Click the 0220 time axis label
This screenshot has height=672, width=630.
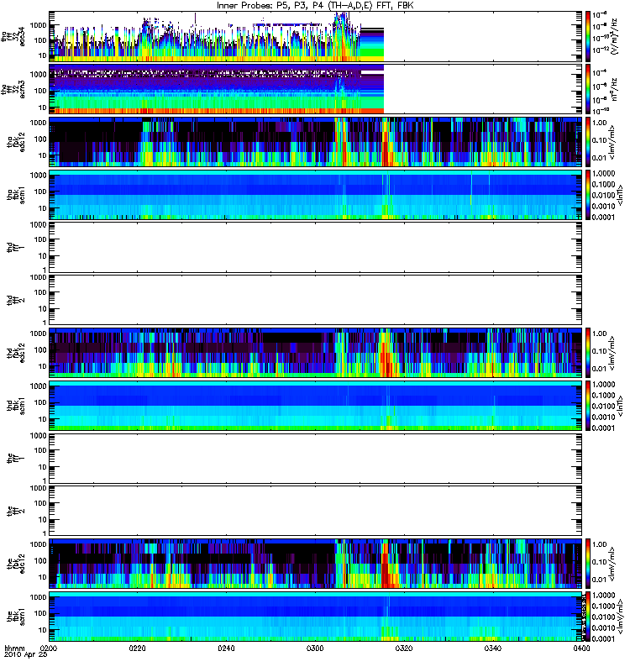click(x=138, y=648)
